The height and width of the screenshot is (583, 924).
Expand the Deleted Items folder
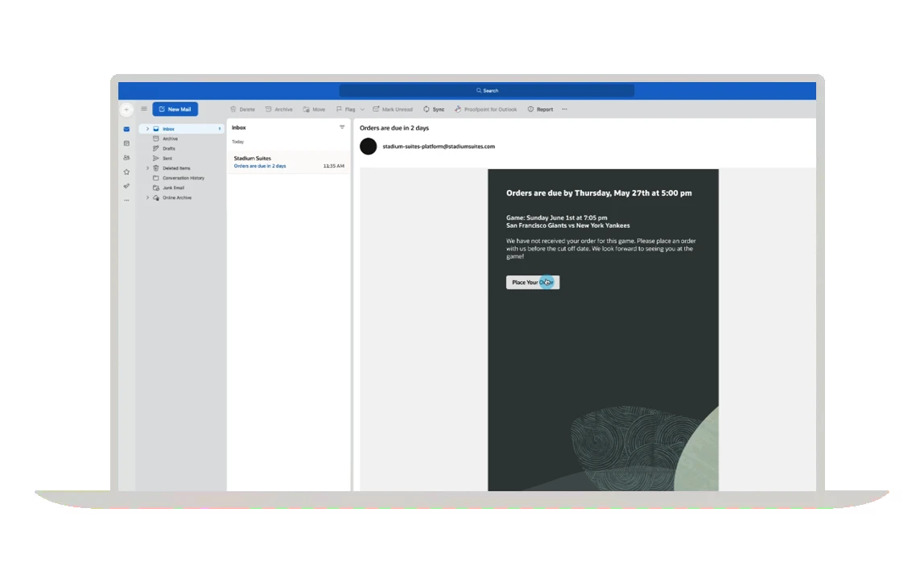click(x=146, y=167)
